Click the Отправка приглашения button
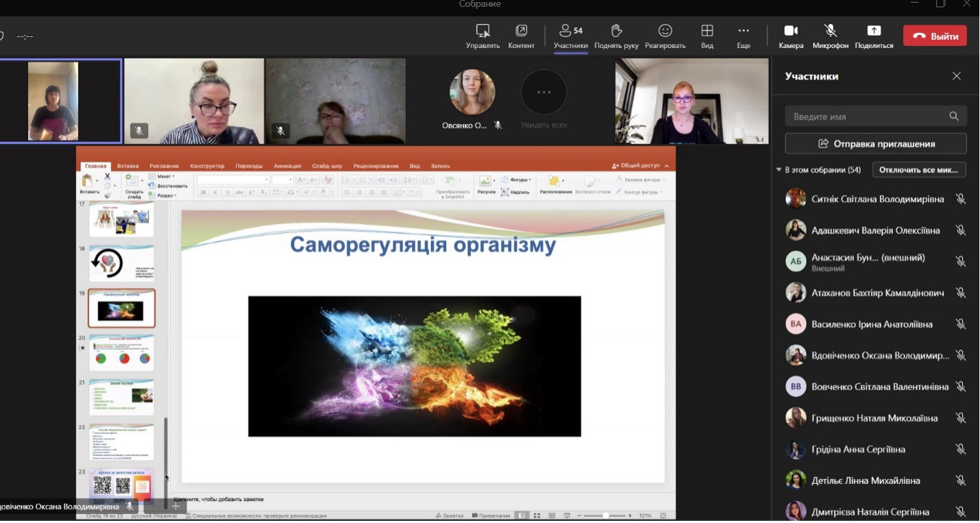Screen dimensions: 980x523 [x=875, y=144]
